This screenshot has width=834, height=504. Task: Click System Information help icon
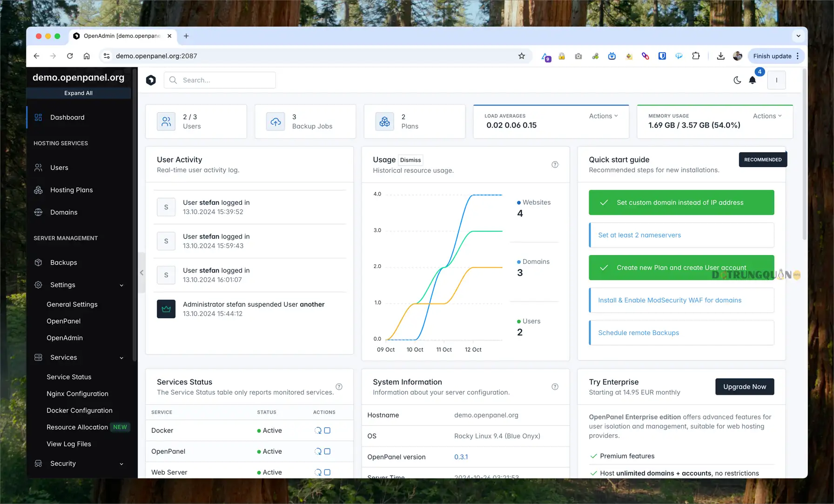pyautogui.click(x=555, y=387)
